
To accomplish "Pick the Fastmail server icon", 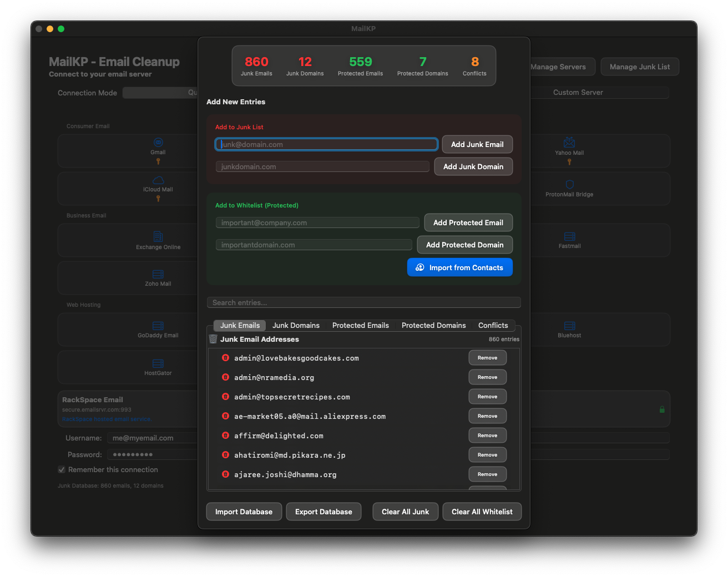I will pos(570,236).
